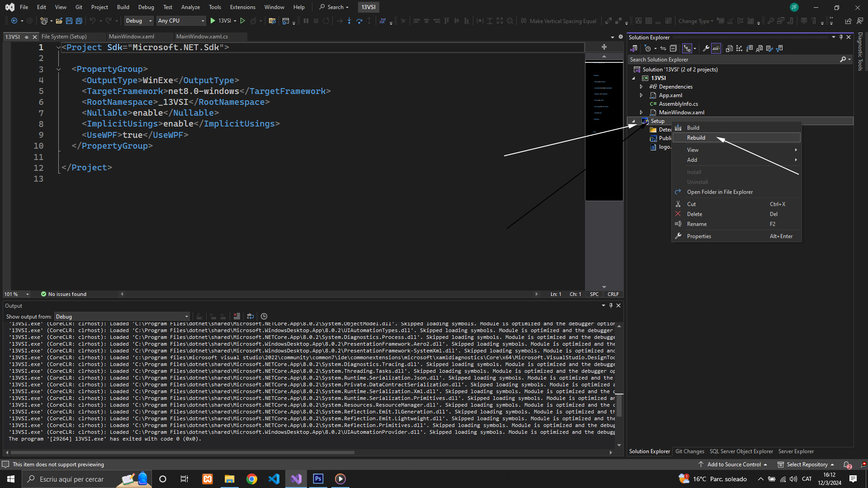This screenshot has height=488, width=868.
Task: Toggle timestamps clock icon in Output panel
Action: (264, 316)
